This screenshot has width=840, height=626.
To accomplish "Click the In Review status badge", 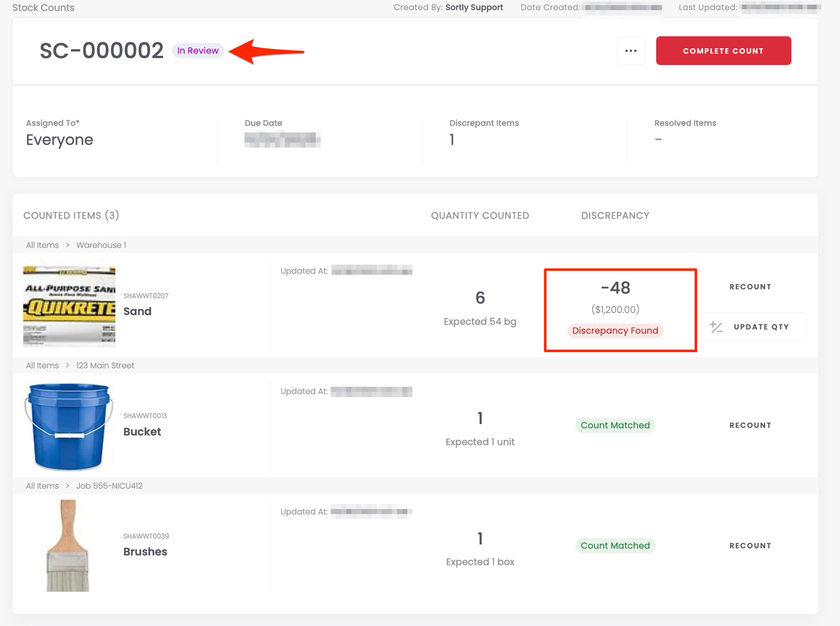I will coord(198,51).
